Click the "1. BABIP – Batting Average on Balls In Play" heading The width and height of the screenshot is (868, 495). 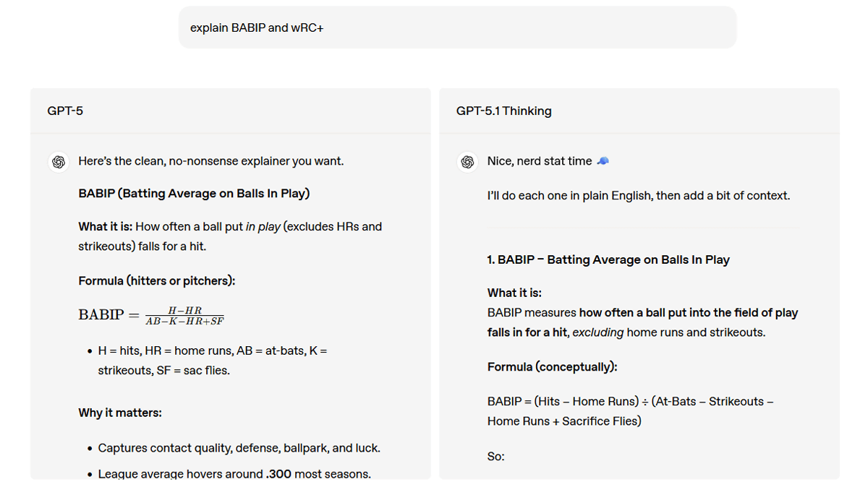608,260
